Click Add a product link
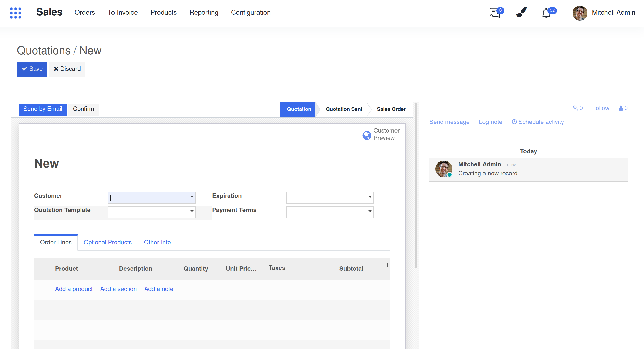This screenshot has height=349, width=644. point(74,289)
